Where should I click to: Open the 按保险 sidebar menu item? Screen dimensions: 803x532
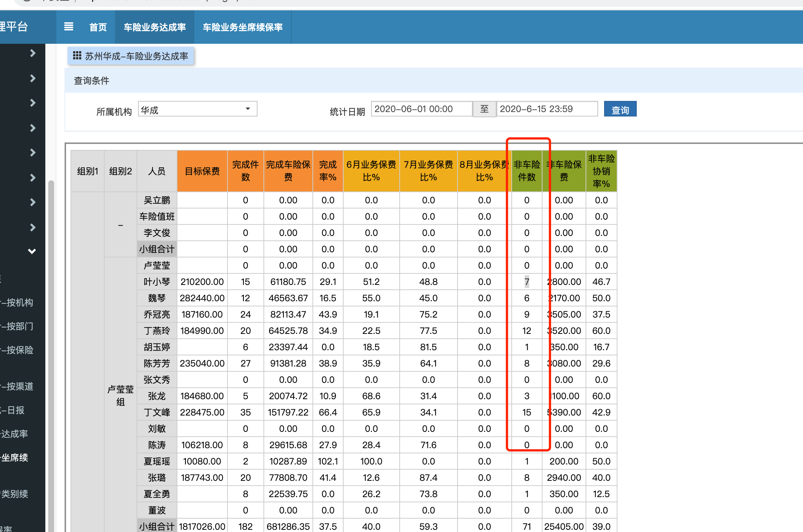pos(17,350)
